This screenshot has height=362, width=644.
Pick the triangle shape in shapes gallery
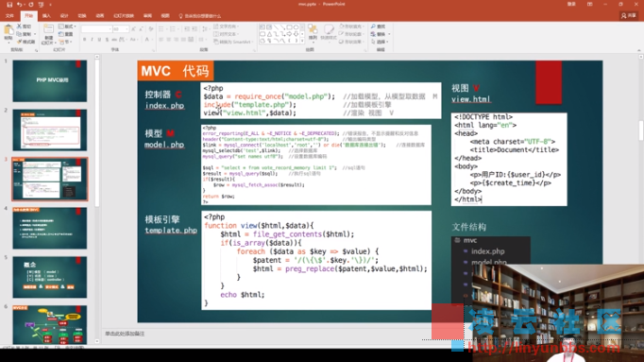269,34
